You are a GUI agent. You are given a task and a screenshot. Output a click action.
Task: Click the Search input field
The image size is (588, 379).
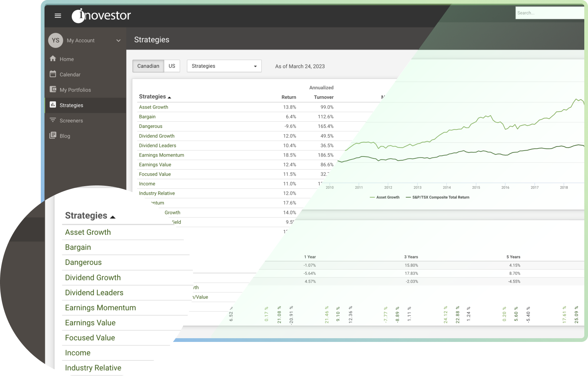pyautogui.click(x=549, y=13)
